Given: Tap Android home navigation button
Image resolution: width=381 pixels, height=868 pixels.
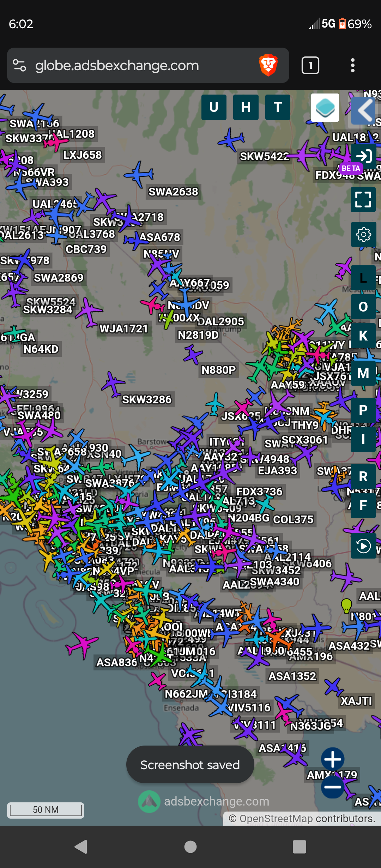Looking at the screenshot, I should [190, 847].
